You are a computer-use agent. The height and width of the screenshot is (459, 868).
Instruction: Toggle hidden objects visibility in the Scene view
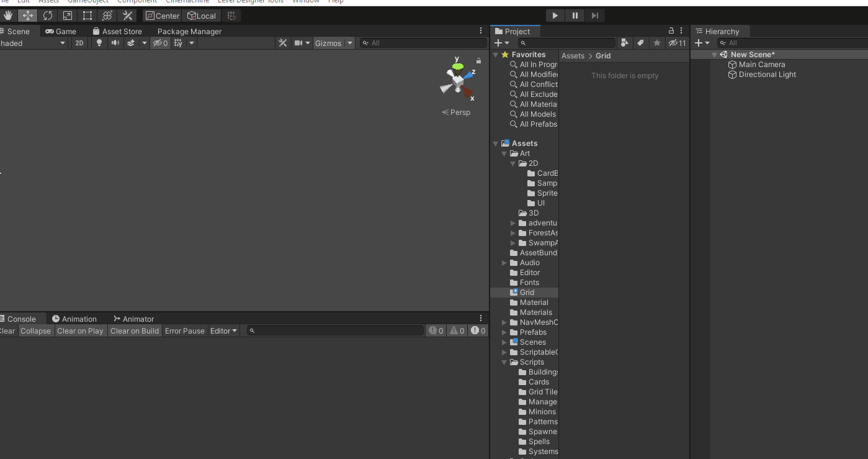[x=160, y=43]
